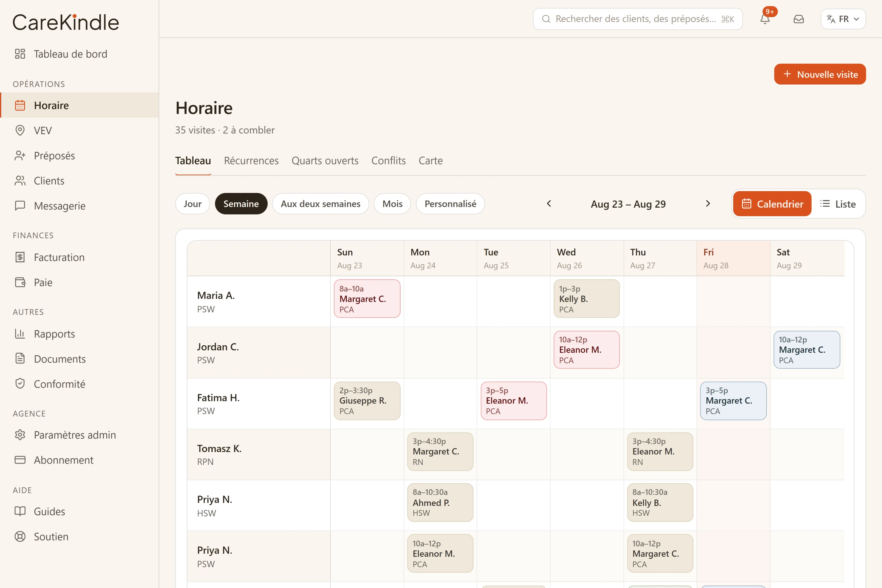The width and height of the screenshot is (882, 588).
Task: Open Tomasz K. Thursday Eleanor M. visit
Action: tap(660, 452)
